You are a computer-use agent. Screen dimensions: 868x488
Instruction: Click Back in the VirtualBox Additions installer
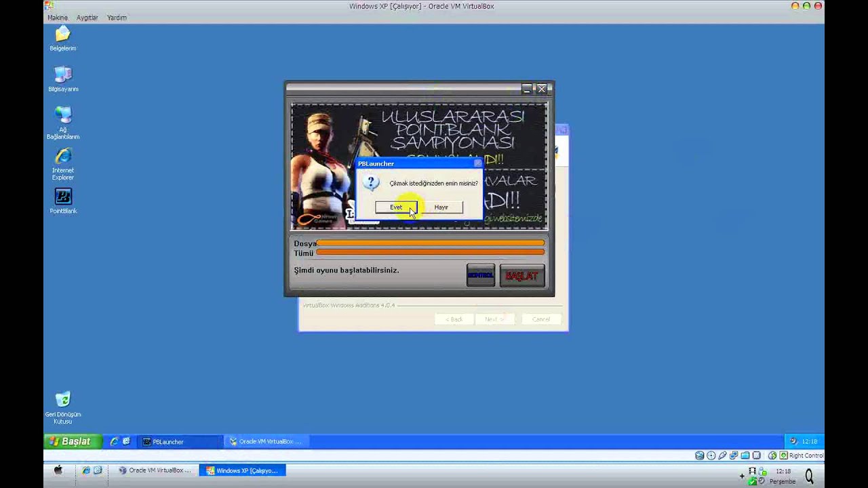(454, 319)
